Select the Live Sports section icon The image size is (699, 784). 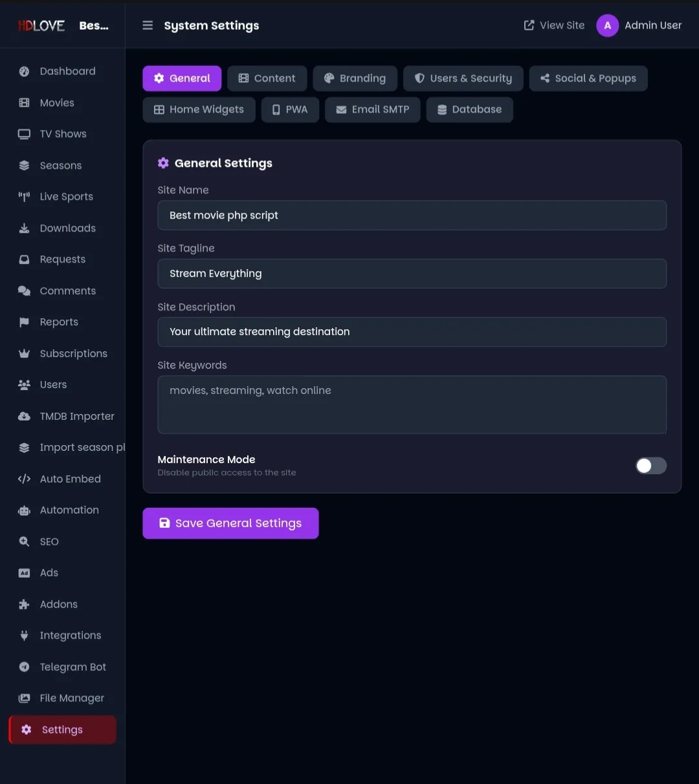[x=24, y=196]
